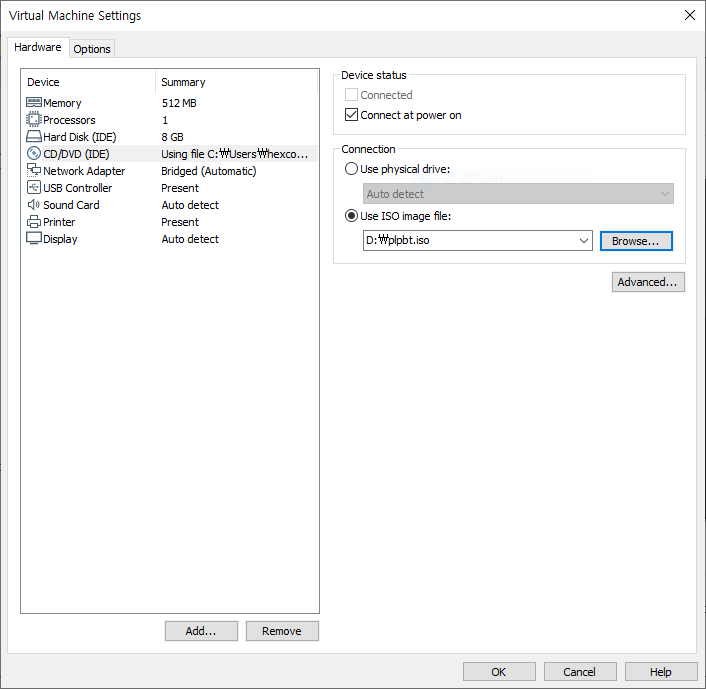The width and height of the screenshot is (706, 689).
Task: Click the Processors chip icon
Action: pos(34,119)
